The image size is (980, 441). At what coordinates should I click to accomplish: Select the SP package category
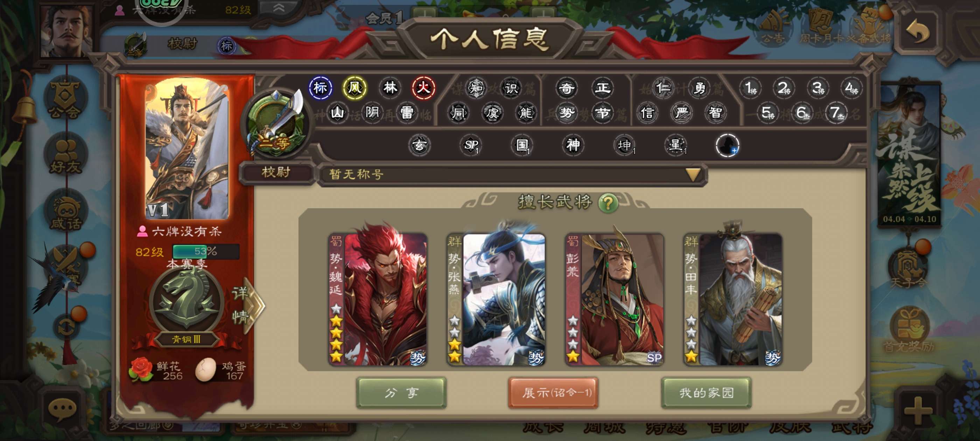[x=471, y=145]
